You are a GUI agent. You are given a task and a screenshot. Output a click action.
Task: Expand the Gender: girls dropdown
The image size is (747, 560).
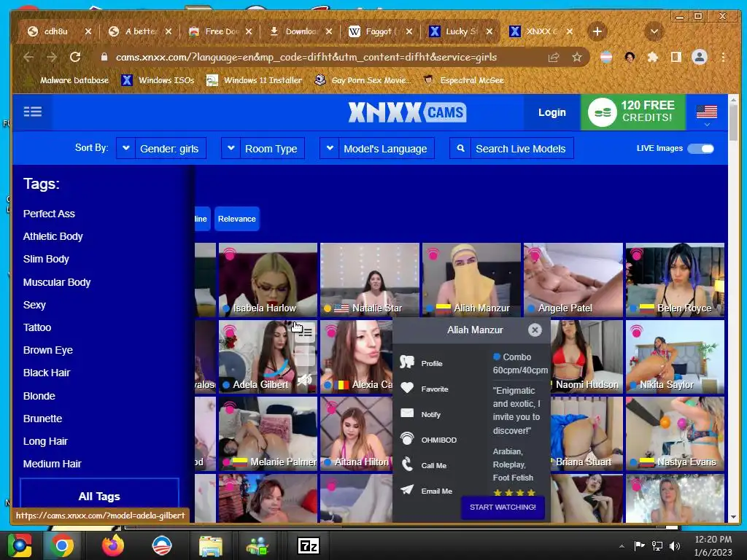click(x=161, y=149)
